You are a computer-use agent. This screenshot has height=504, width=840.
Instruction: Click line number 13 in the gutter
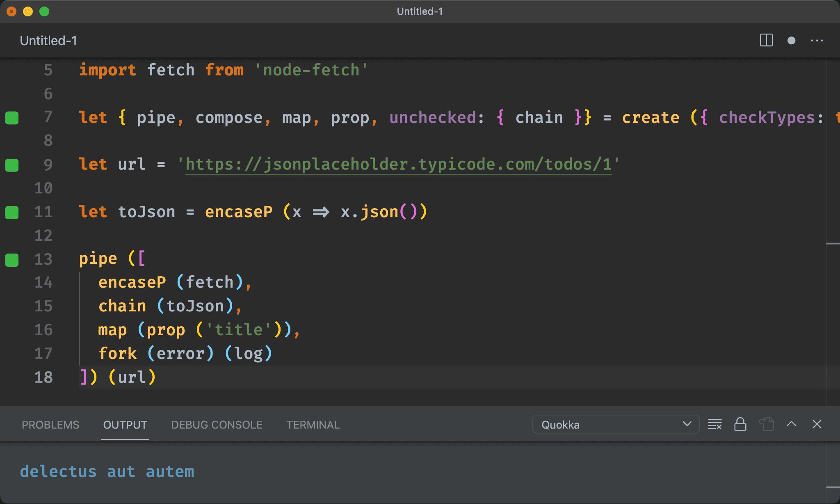43,259
